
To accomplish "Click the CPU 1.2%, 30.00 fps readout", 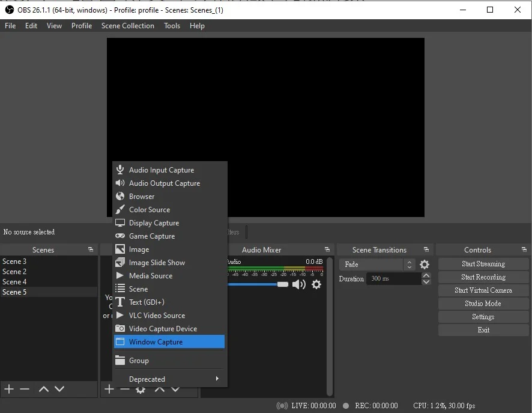I will pos(444,406).
